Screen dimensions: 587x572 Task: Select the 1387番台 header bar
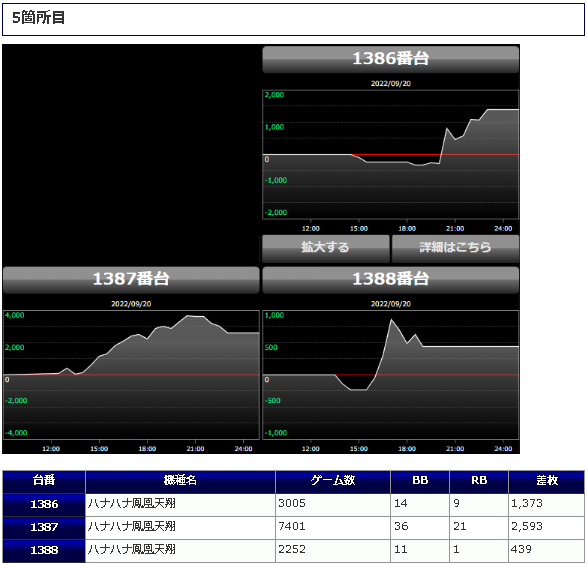point(131,280)
